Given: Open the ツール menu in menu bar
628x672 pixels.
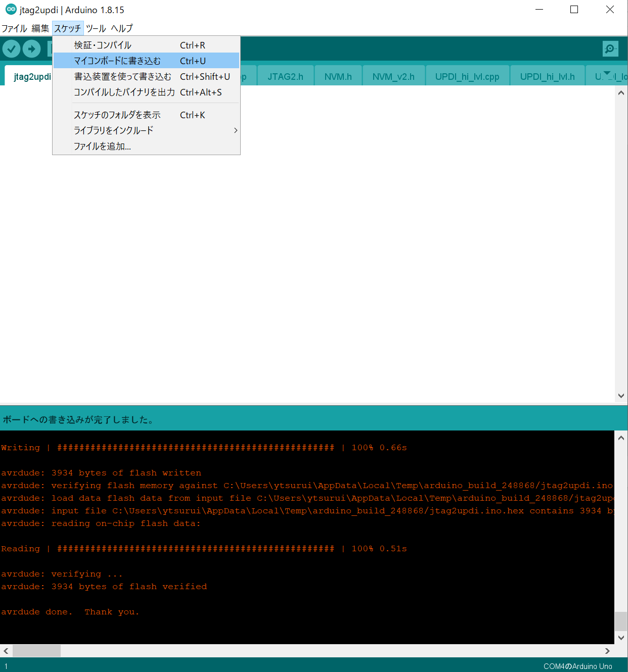Looking at the screenshot, I should (96, 28).
